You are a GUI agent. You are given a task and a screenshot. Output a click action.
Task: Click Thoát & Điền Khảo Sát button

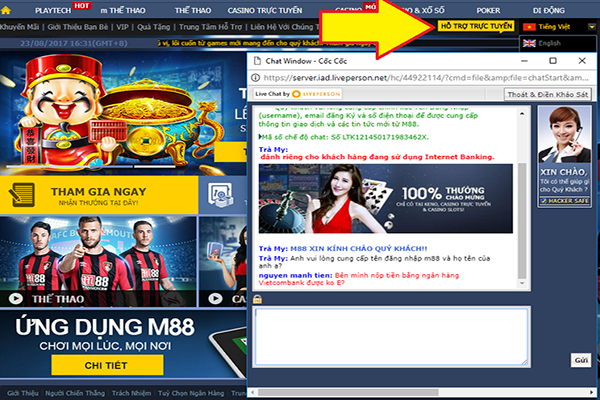coord(548,94)
